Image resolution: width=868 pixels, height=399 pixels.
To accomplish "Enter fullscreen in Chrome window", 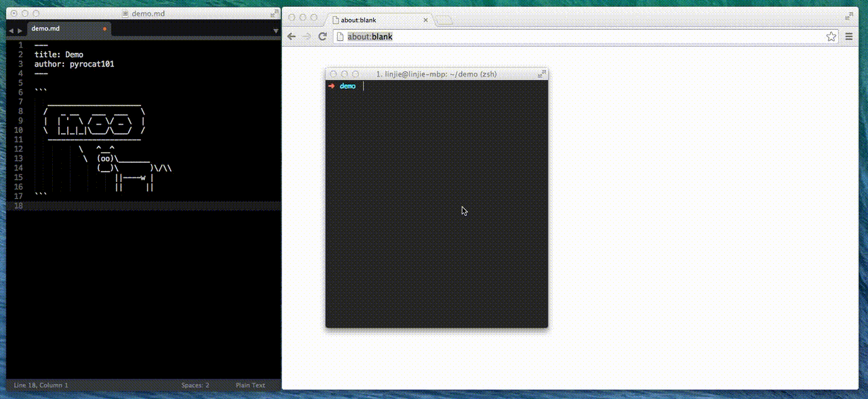I will (x=850, y=15).
